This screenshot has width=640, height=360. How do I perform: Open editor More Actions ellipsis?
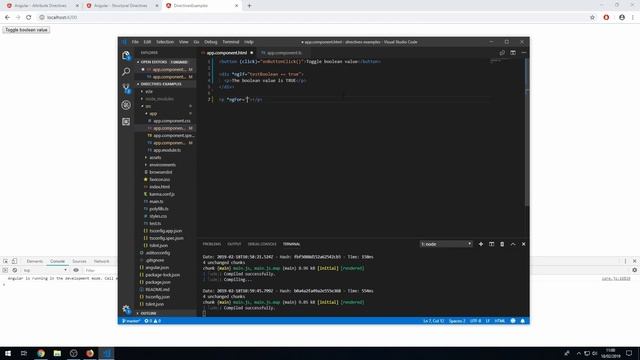(524, 53)
